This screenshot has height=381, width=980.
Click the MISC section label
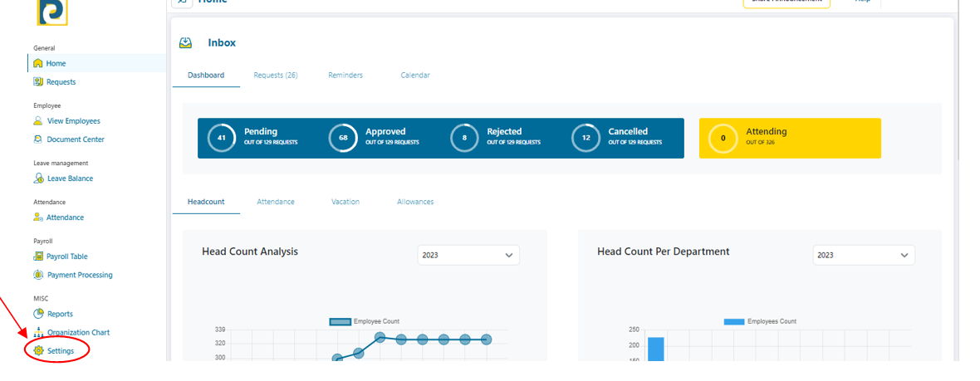click(41, 299)
